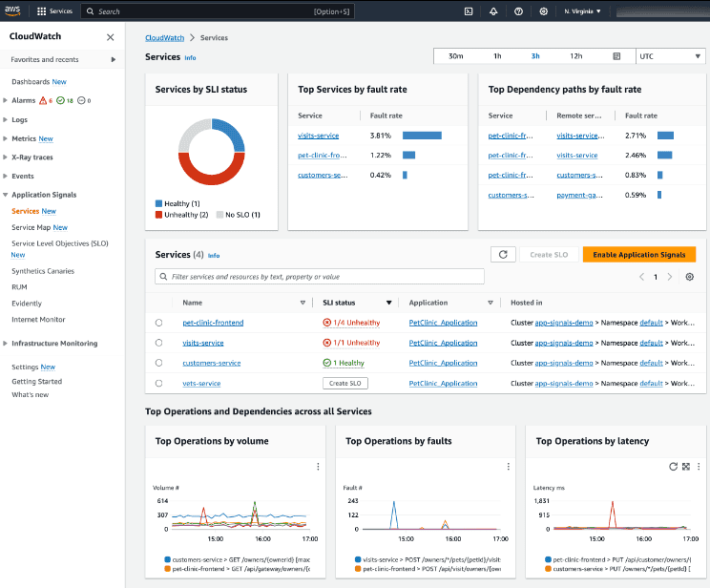
Task: Go to previous page of services
Action: point(641,277)
